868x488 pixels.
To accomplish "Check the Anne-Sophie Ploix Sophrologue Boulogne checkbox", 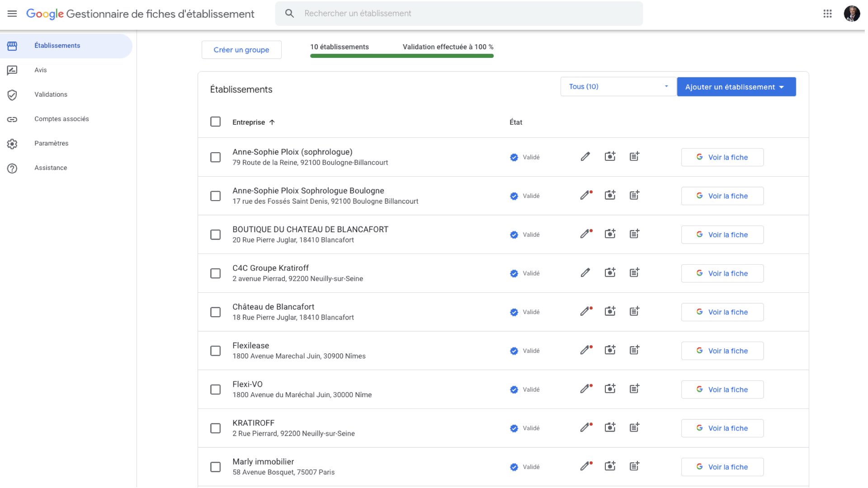I will click(x=216, y=196).
